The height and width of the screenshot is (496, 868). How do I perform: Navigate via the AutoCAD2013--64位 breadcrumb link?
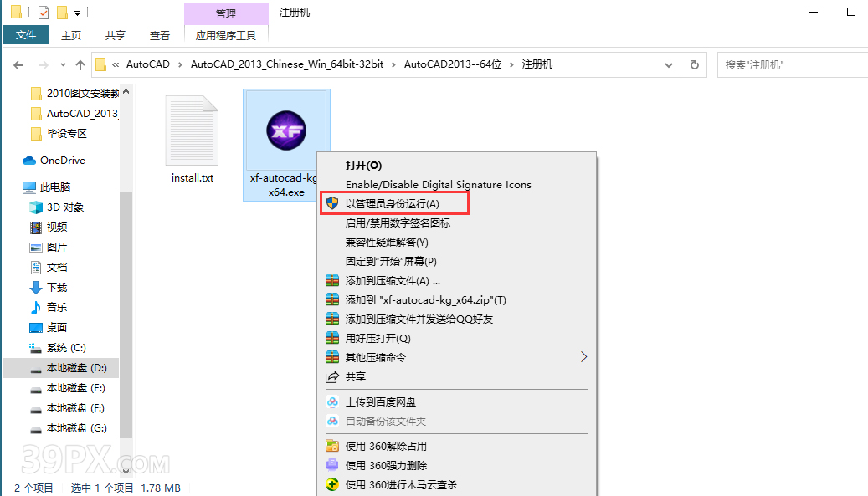point(455,64)
